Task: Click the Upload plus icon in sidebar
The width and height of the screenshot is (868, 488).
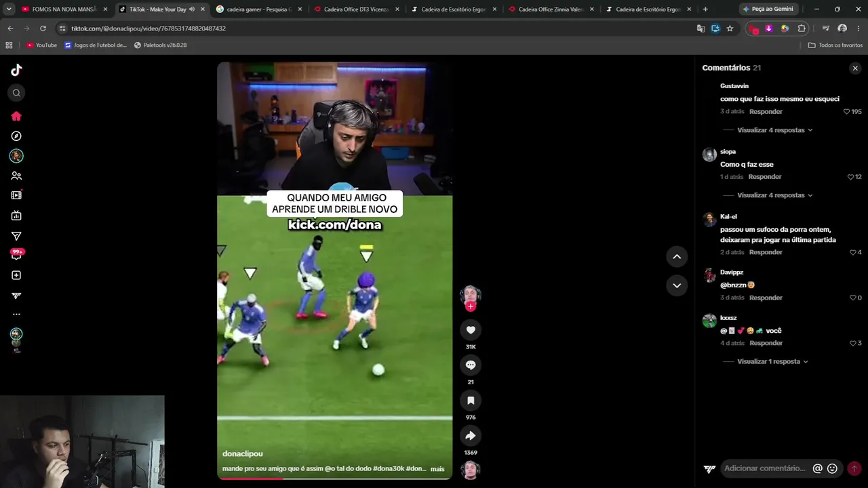Action: (16, 275)
